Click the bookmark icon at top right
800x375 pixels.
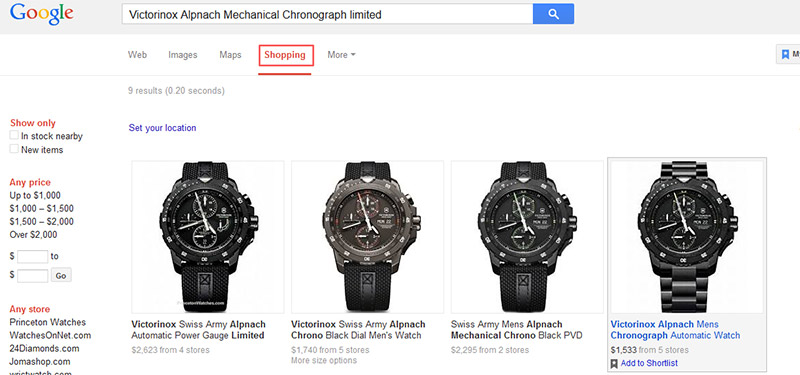tap(785, 54)
